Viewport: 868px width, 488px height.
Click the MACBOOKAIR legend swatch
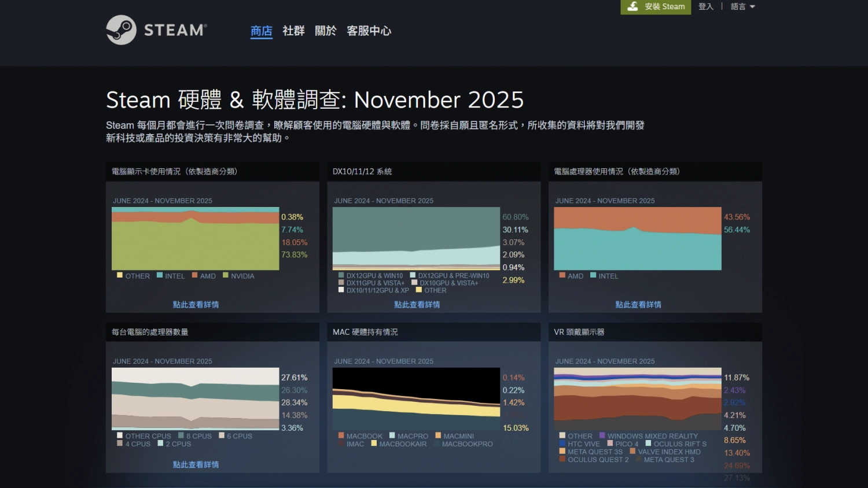tap(374, 443)
